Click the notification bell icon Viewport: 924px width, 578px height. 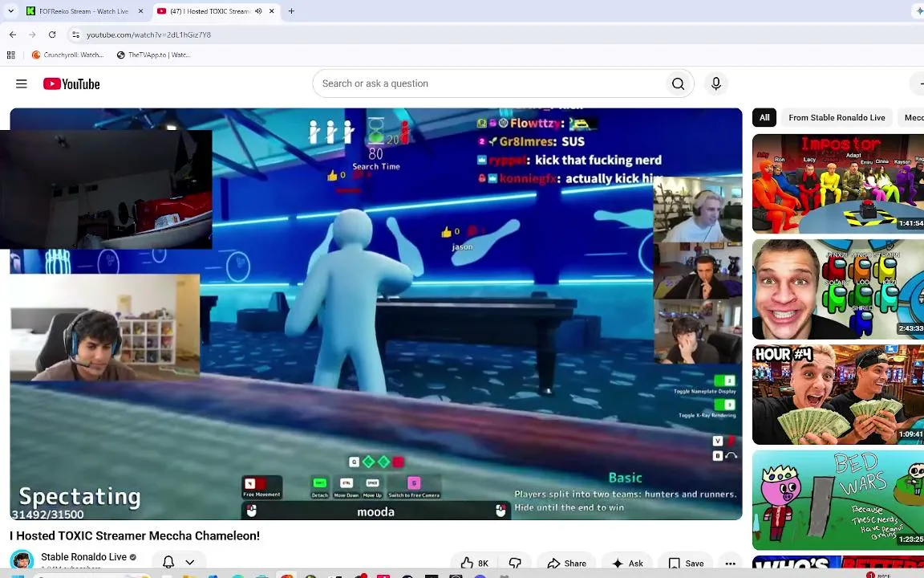tap(168, 562)
